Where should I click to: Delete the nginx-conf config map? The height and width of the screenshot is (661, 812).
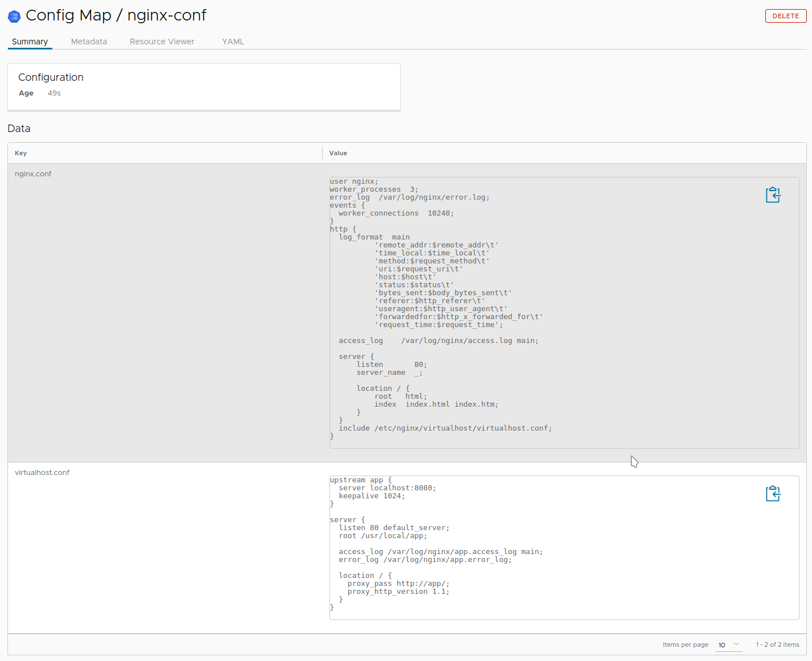click(785, 16)
